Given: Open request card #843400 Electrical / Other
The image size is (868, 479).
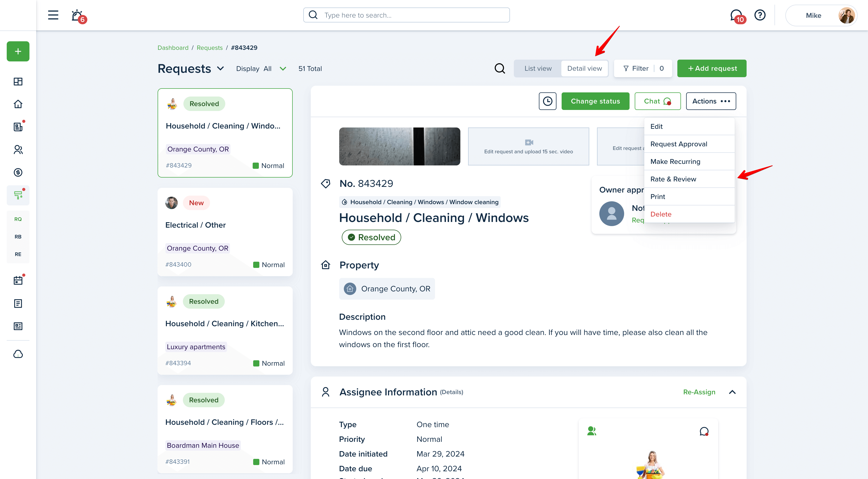Looking at the screenshot, I should click(225, 232).
